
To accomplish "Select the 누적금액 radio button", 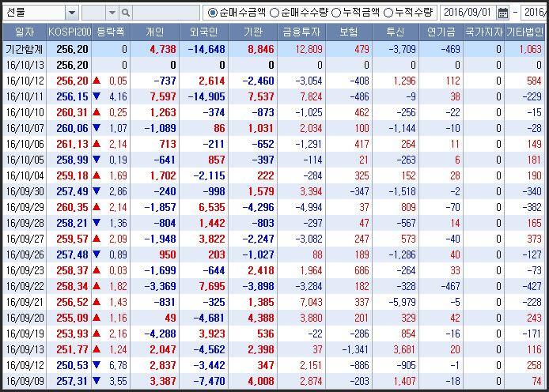I will [336, 13].
